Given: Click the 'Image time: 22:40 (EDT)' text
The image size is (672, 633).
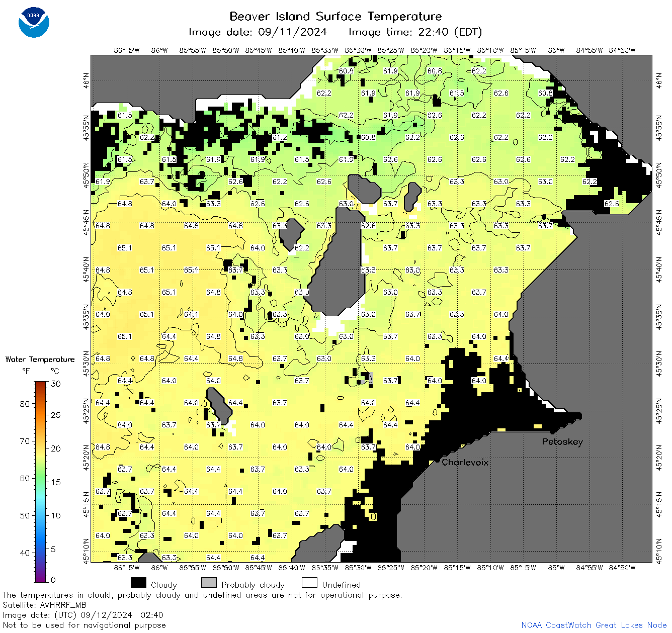Looking at the screenshot, I should [x=415, y=32].
